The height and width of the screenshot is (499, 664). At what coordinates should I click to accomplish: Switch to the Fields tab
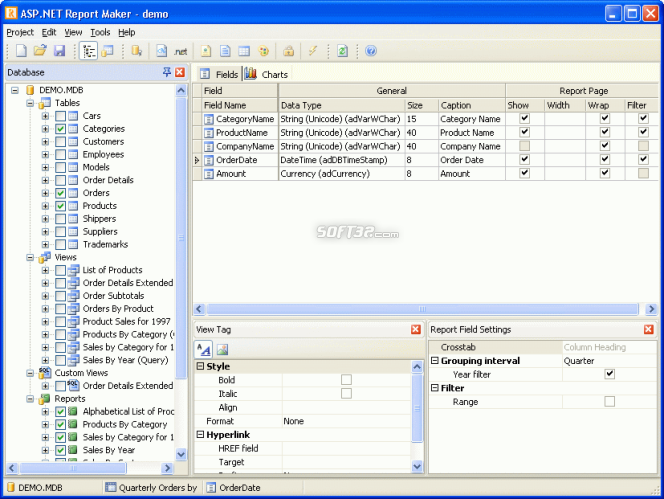[x=219, y=74]
